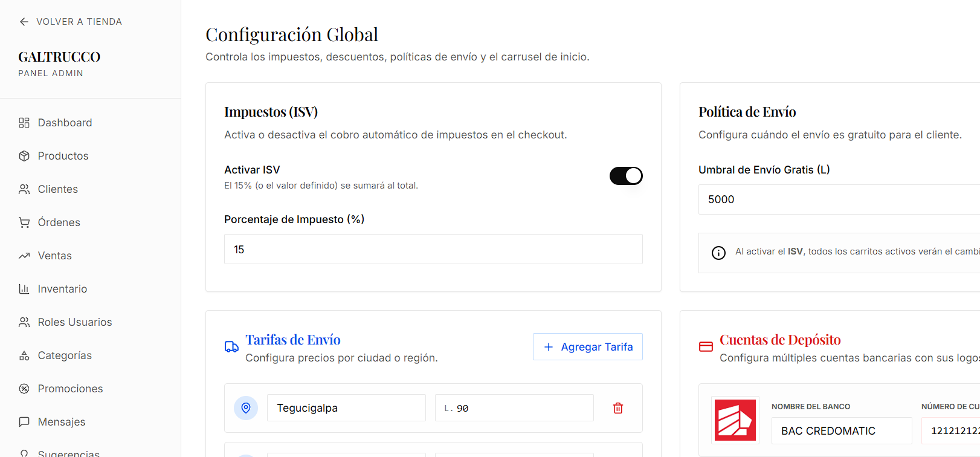Open Dashboard from the sidebar
Viewport: 980px width, 457px height.
pos(65,123)
